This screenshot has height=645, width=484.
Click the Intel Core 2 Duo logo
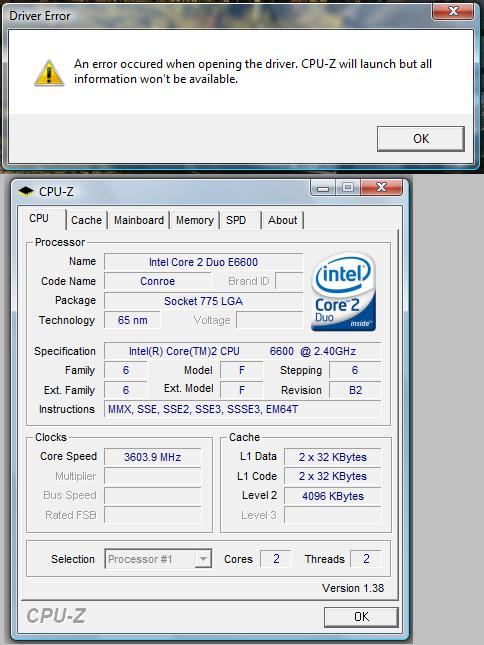344,292
